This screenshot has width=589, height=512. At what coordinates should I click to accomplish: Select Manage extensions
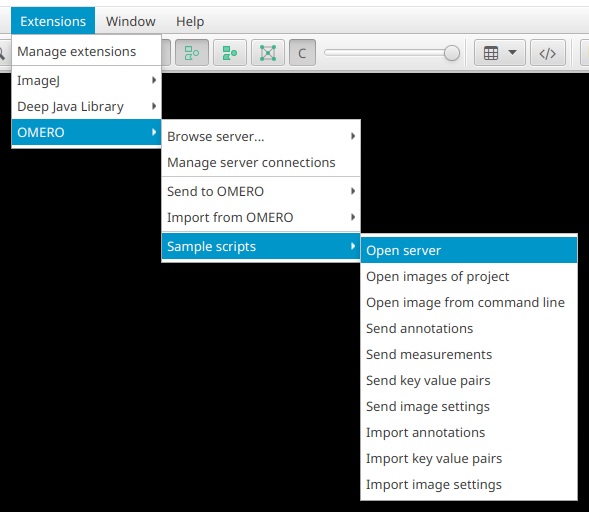point(86,51)
